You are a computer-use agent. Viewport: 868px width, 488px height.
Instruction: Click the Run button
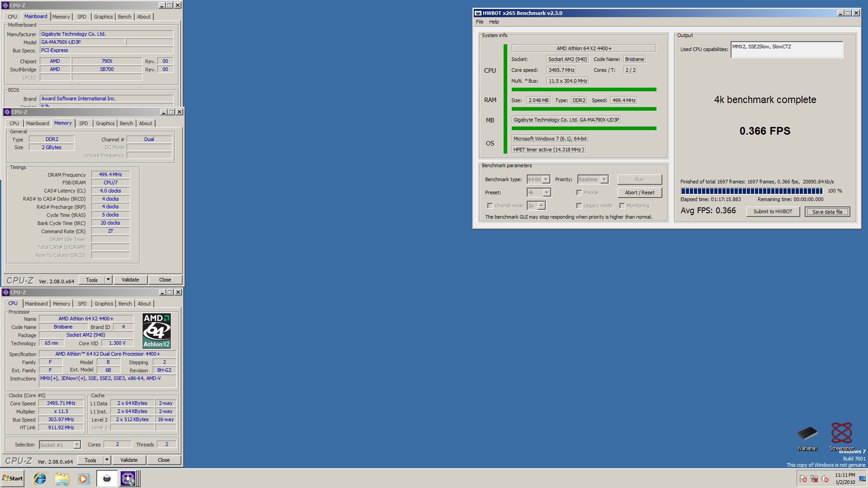(x=639, y=179)
